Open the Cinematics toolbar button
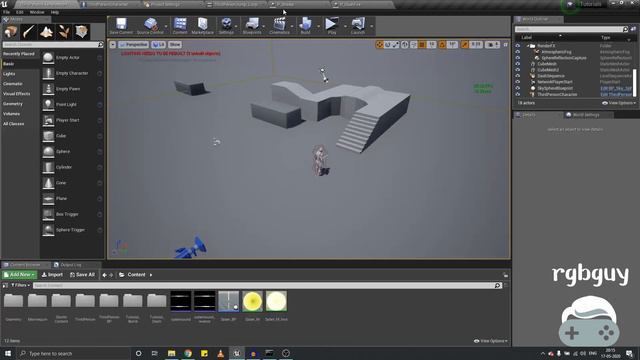 pyautogui.click(x=280, y=26)
